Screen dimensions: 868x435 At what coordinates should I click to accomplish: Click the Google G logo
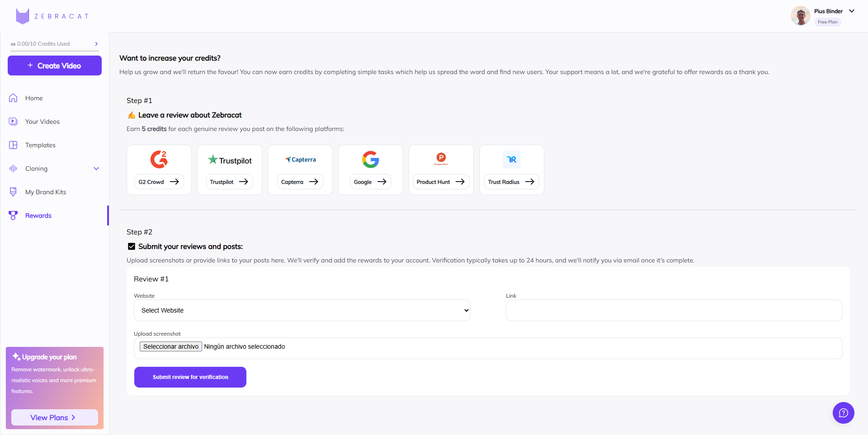pyautogui.click(x=370, y=159)
